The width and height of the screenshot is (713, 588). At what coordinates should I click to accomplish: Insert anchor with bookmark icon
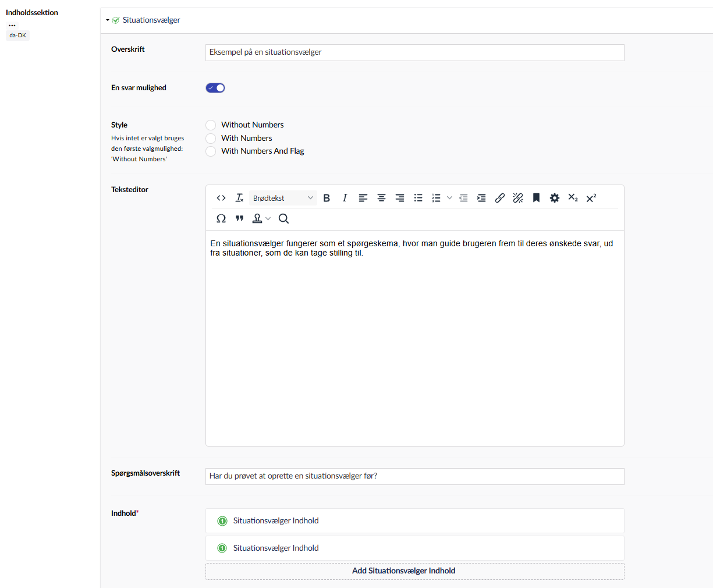[x=536, y=198]
